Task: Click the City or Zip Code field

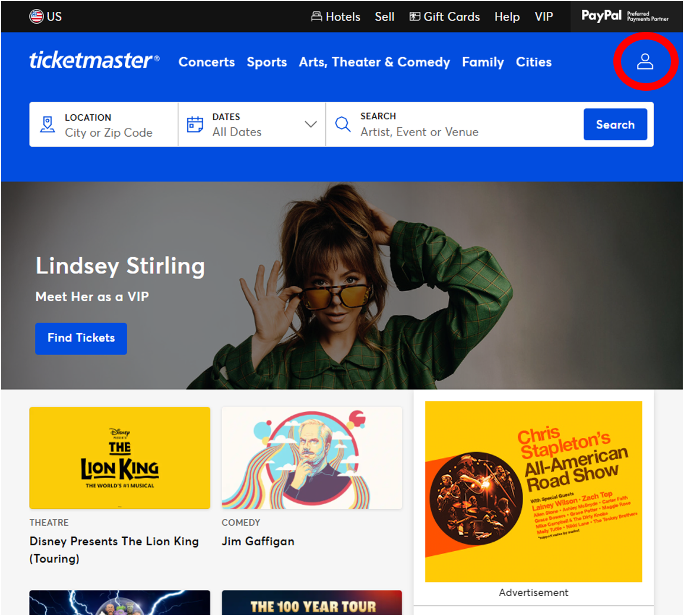Action: 108,133
